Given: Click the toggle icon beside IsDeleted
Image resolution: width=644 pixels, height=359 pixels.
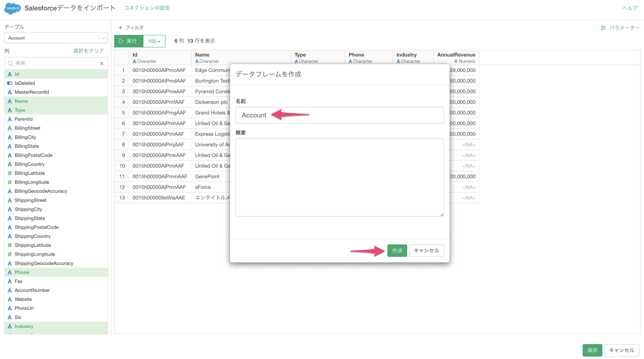Looking at the screenshot, I should point(10,83).
